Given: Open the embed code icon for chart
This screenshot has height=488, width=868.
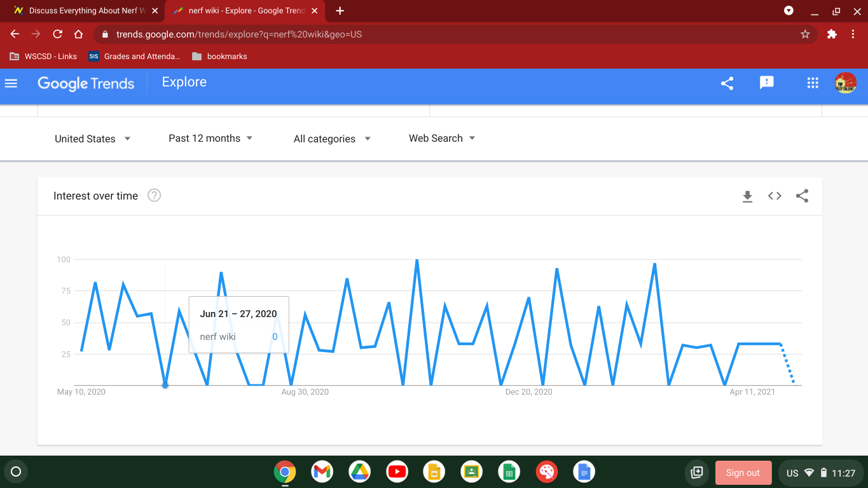Looking at the screenshot, I should click(x=775, y=196).
